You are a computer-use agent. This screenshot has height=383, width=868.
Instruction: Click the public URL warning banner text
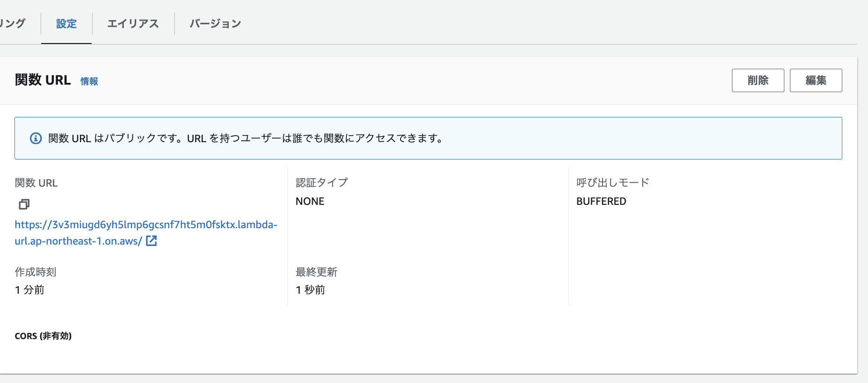[245, 138]
